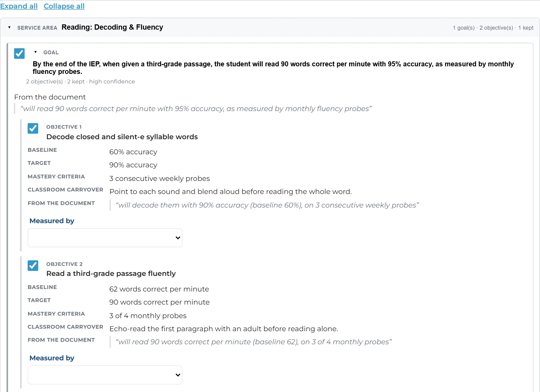Screen dimensions: 540x392
Task: Open Objective 2 Measured by dropdown
Action: click(105, 375)
